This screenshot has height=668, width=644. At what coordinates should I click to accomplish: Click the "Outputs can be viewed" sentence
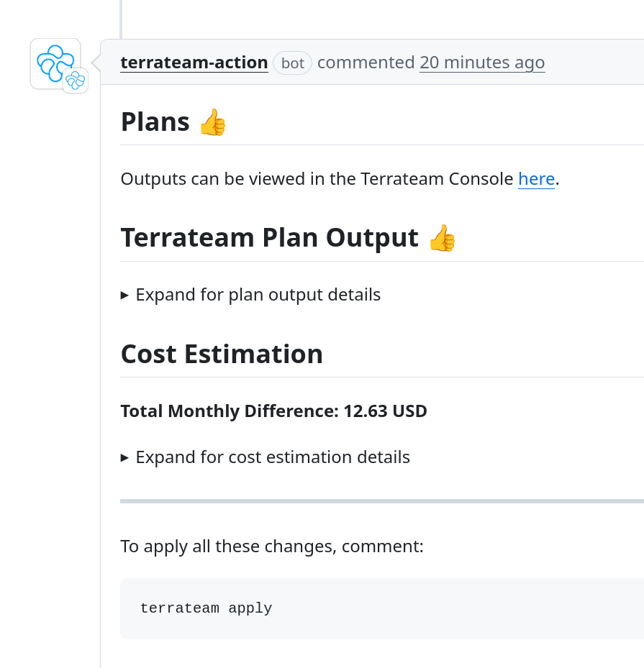[x=318, y=179]
